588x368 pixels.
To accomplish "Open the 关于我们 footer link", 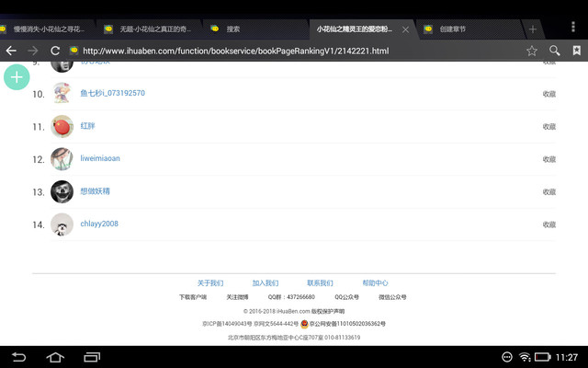I will click(210, 283).
